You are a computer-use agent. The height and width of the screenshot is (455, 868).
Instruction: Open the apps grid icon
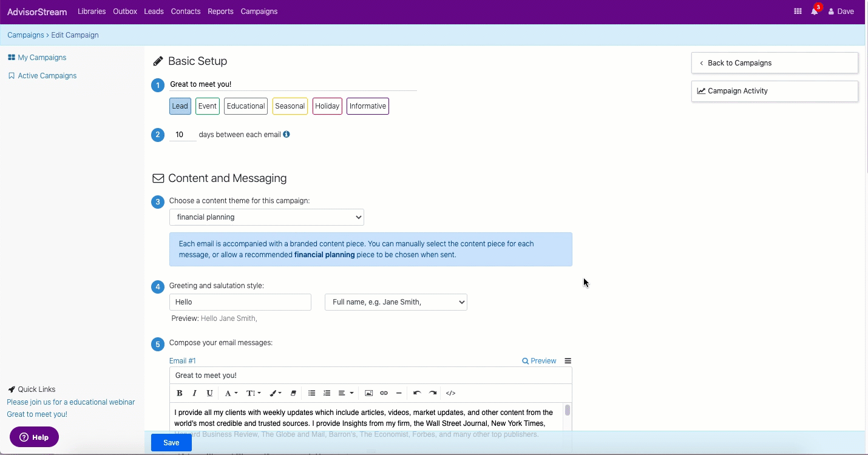[x=798, y=12]
